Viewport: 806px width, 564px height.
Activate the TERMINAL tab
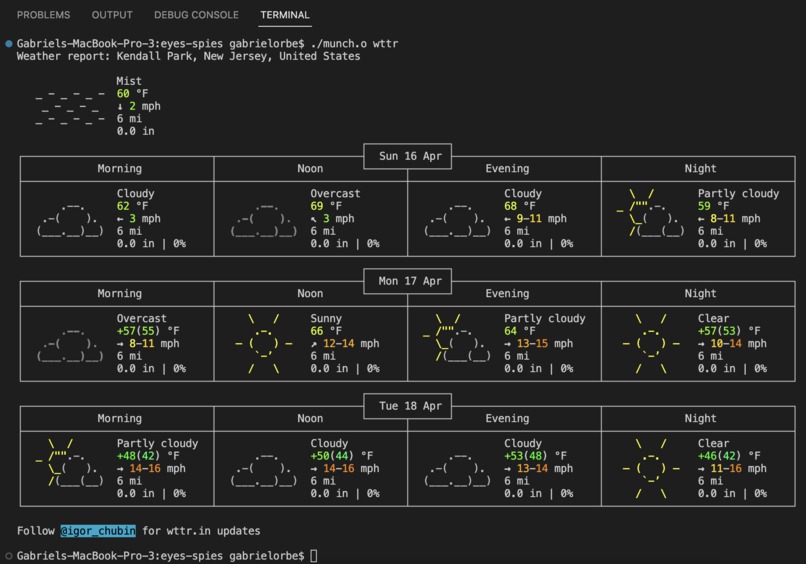pyautogui.click(x=285, y=15)
